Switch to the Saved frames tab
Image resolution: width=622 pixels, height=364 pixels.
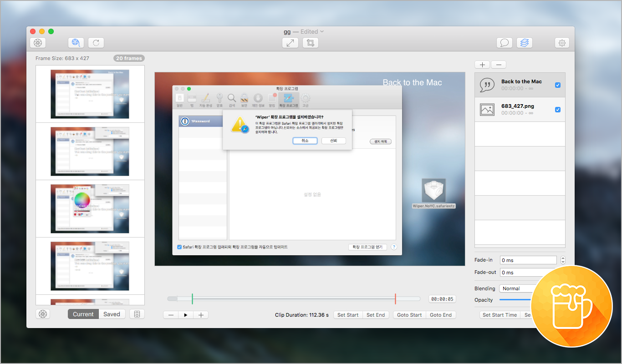pos(112,314)
